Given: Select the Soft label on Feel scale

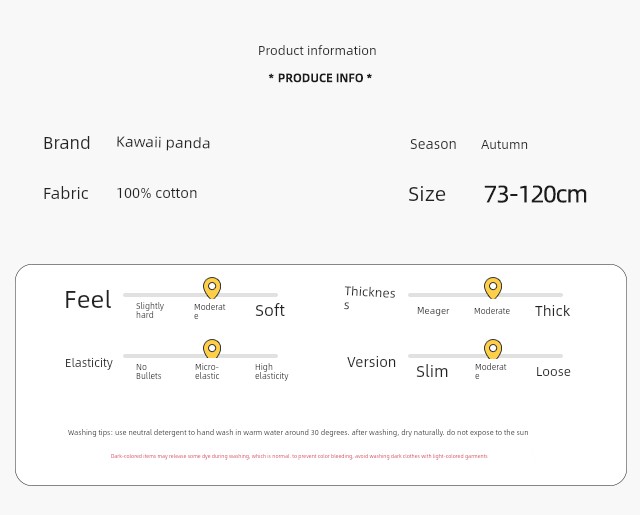Looking at the screenshot, I should pyautogui.click(x=270, y=311).
